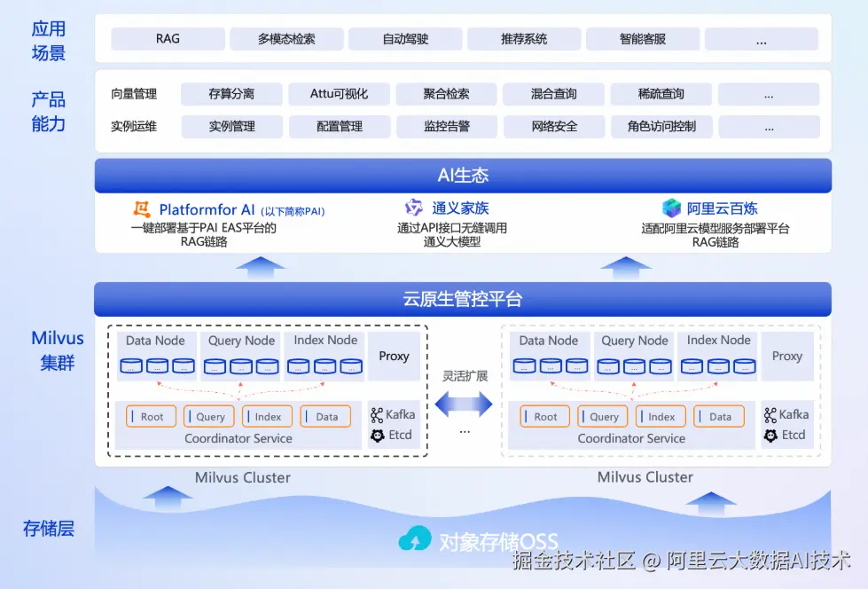The image size is (868, 589).
Task: Click the 阿里云百炼 cube logo icon
Action: [x=671, y=208]
